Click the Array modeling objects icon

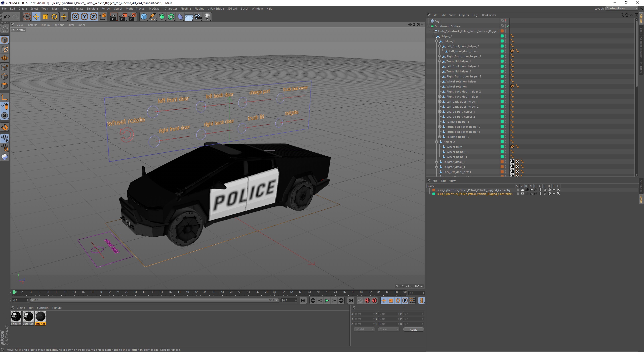[x=171, y=17]
